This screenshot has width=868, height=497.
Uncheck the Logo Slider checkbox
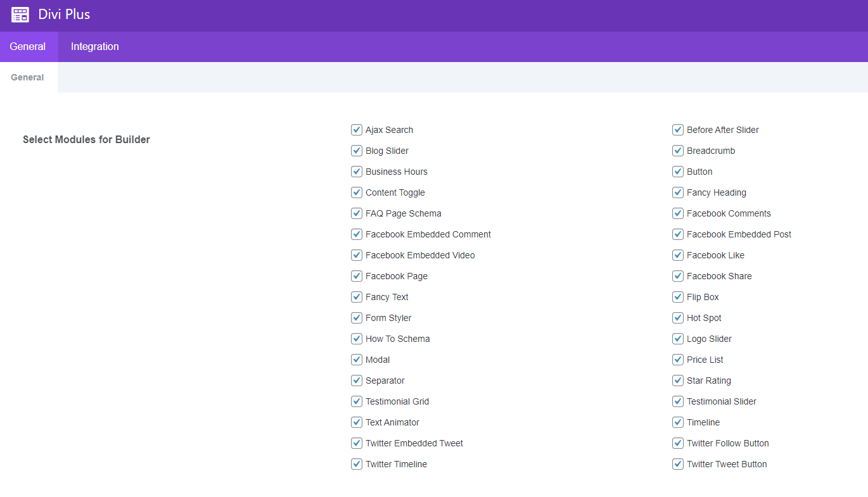click(678, 339)
